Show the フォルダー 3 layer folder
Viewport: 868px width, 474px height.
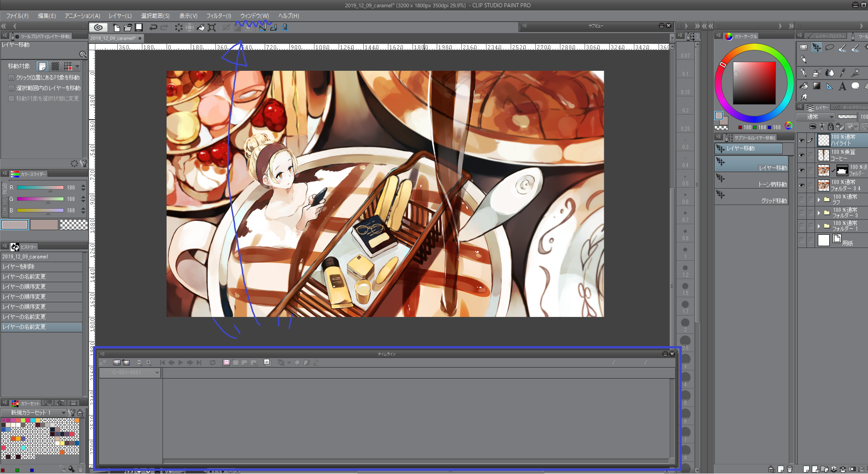[x=802, y=213]
